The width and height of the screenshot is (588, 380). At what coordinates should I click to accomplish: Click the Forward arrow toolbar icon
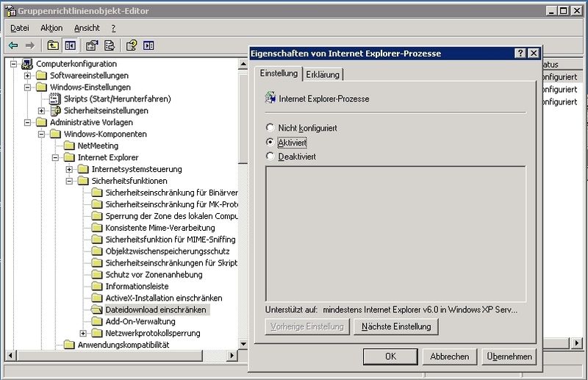30,46
